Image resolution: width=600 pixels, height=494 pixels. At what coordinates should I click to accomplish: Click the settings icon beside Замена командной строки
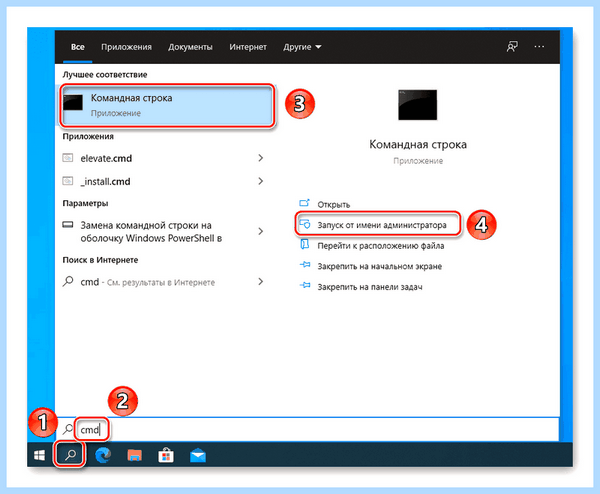[68, 225]
